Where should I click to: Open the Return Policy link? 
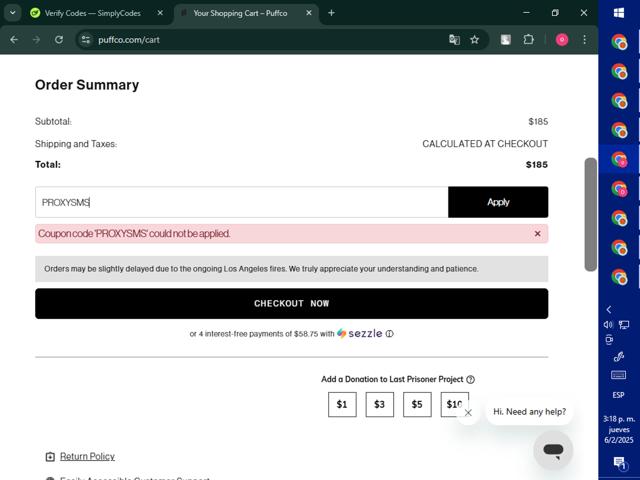tap(87, 456)
